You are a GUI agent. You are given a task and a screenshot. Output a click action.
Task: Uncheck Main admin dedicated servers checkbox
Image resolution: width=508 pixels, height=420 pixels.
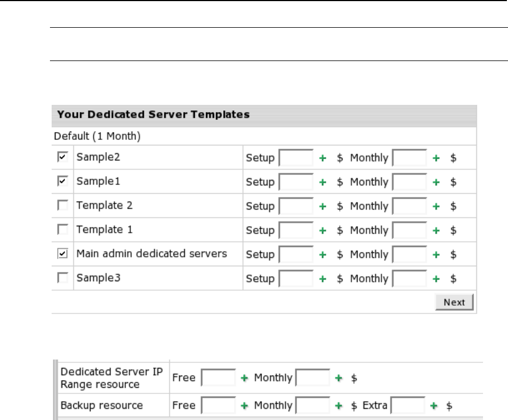(x=63, y=254)
